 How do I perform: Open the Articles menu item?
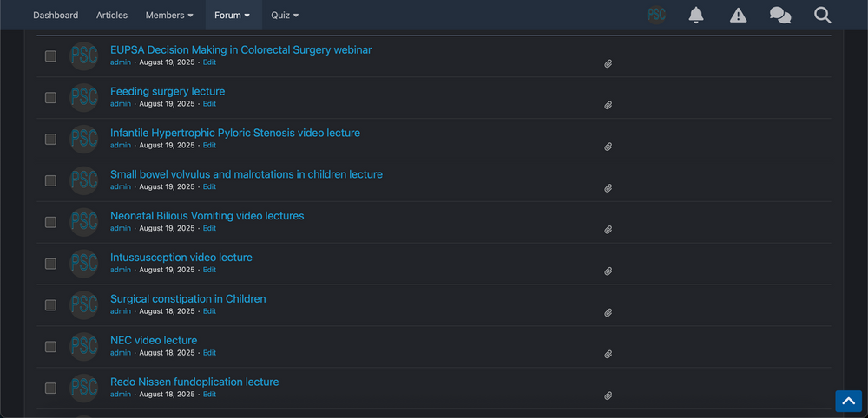tap(112, 15)
